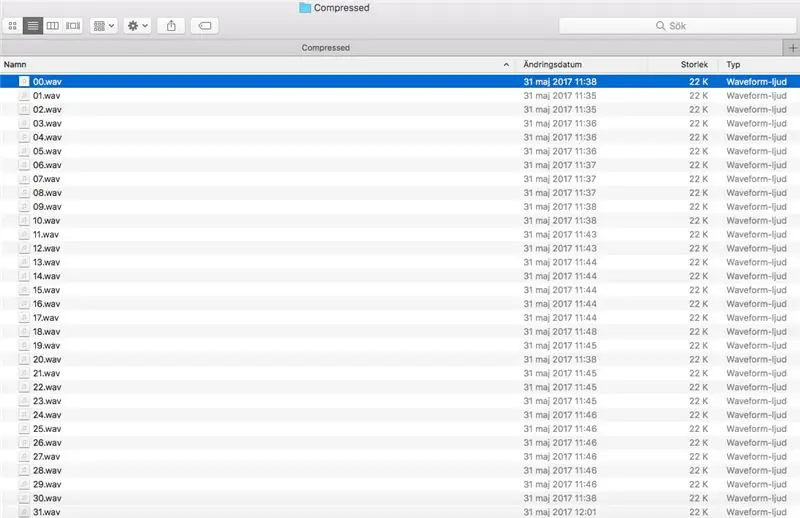Click the Edit Tags button
The height and width of the screenshot is (518, 800).
tap(205, 26)
